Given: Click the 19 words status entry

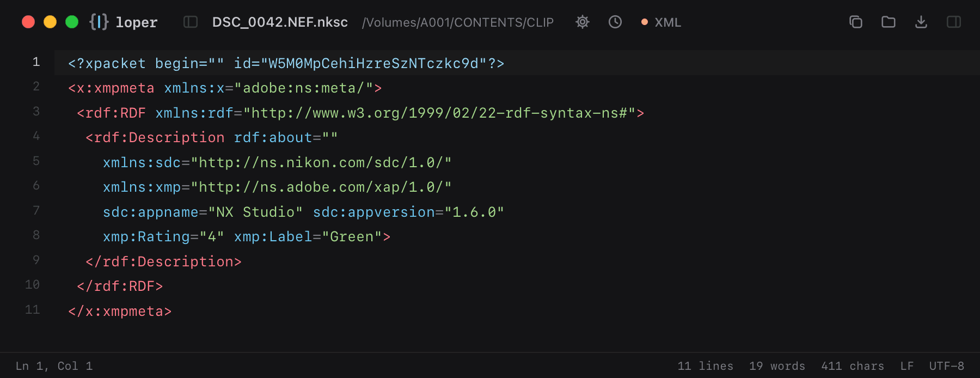Looking at the screenshot, I should [777, 366].
